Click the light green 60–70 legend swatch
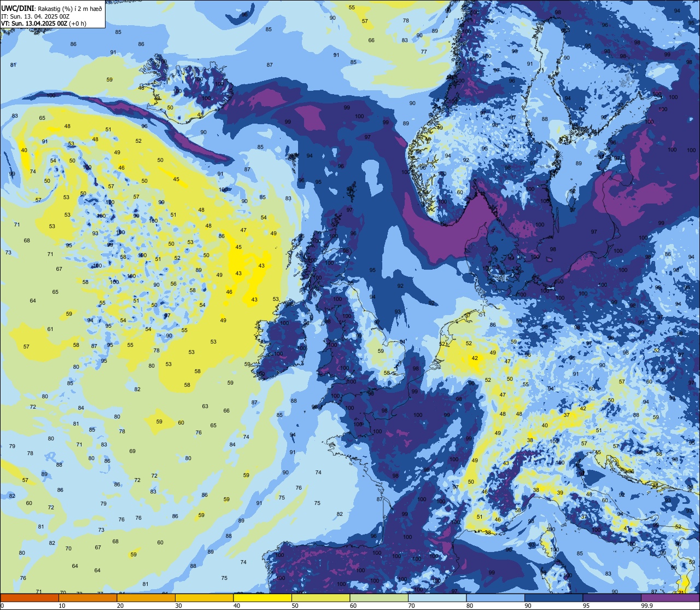700x610 pixels. pyautogui.click(x=379, y=597)
